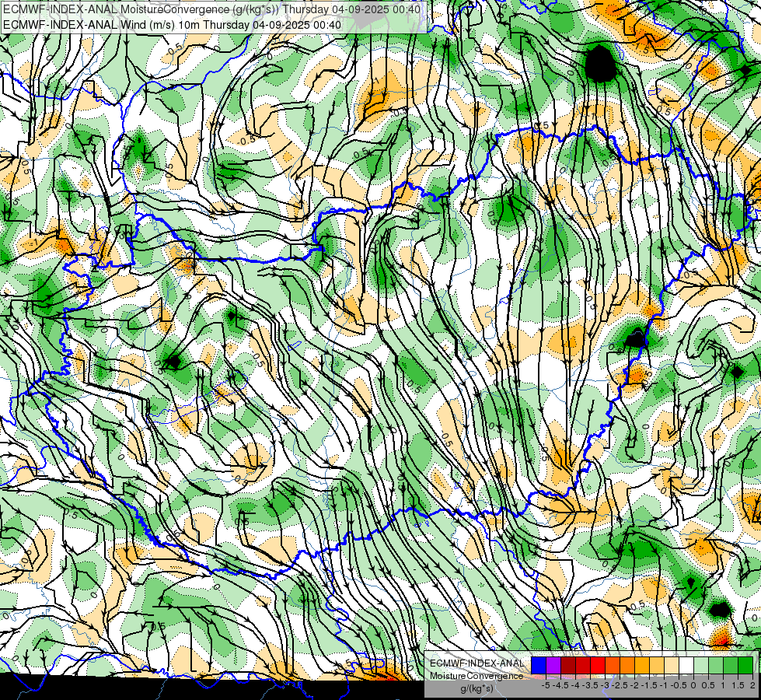761x700 pixels.
Task: Click the white legend swatch left of 0
Action: (x=686, y=665)
